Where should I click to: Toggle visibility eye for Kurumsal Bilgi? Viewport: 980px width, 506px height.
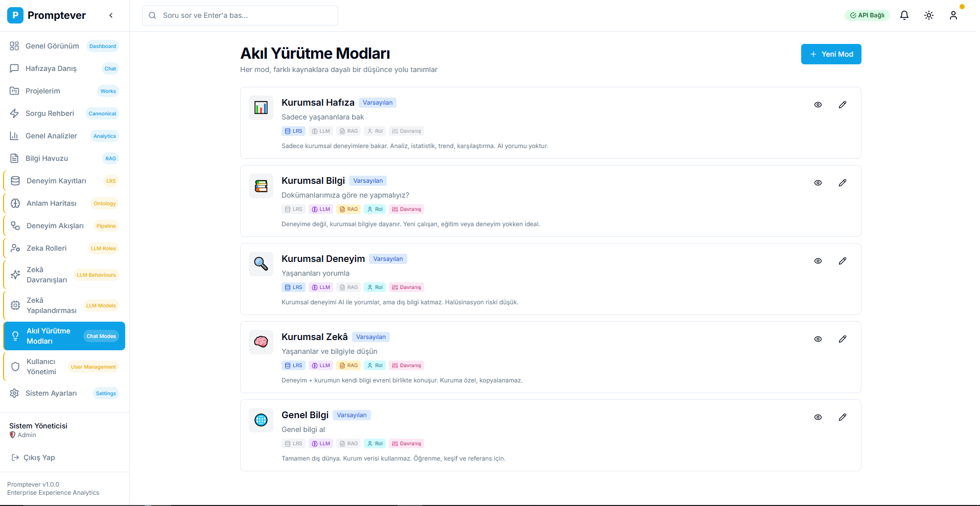click(818, 183)
